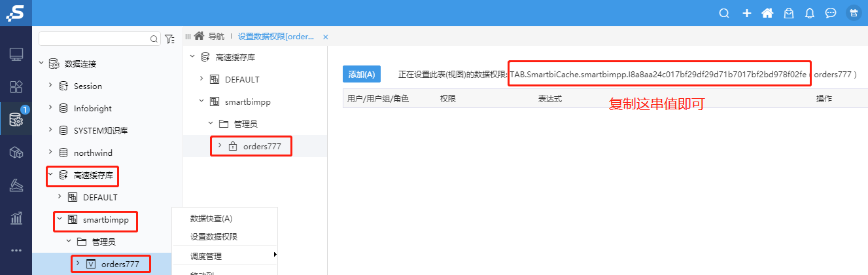This screenshot has width=868, height=275.
Task: Switch to the 导航 tab
Action: click(216, 37)
